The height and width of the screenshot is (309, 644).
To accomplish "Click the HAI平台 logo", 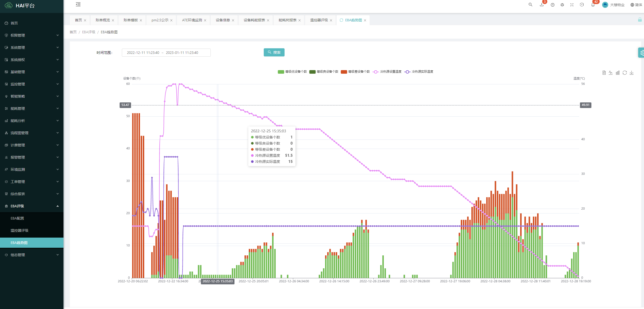I will pyautogui.click(x=20, y=5).
